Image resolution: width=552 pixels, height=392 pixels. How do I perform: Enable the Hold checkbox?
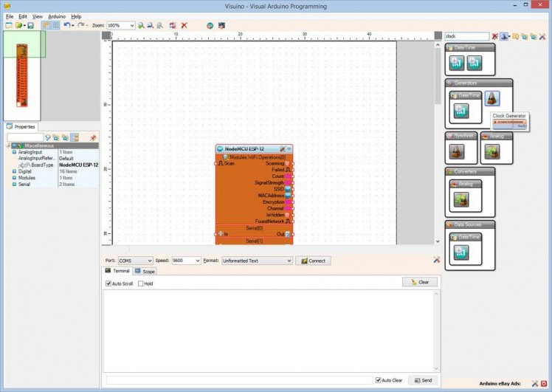click(x=141, y=283)
